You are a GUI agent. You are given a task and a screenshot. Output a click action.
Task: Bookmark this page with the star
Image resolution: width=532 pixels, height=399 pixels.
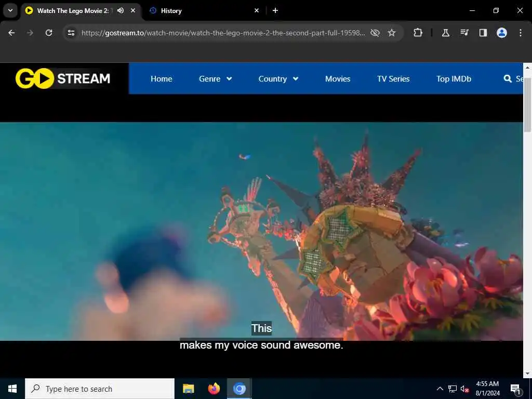392,33
